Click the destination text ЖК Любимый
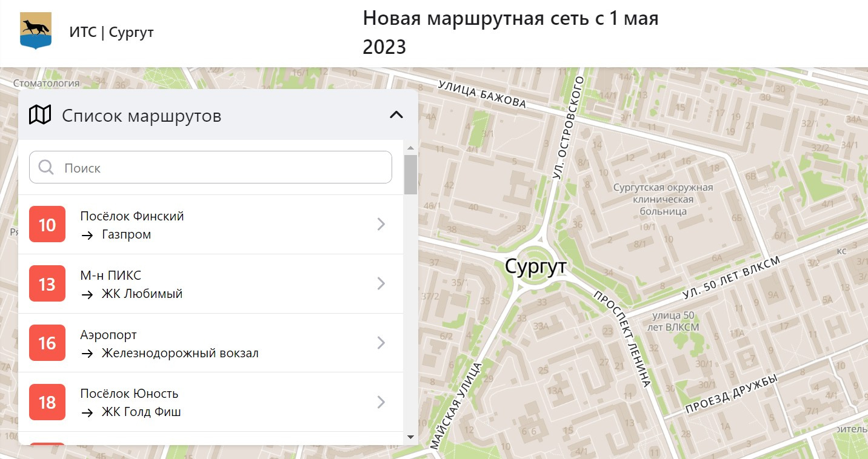This screenshot has height=459, width=868. [142, 294]
